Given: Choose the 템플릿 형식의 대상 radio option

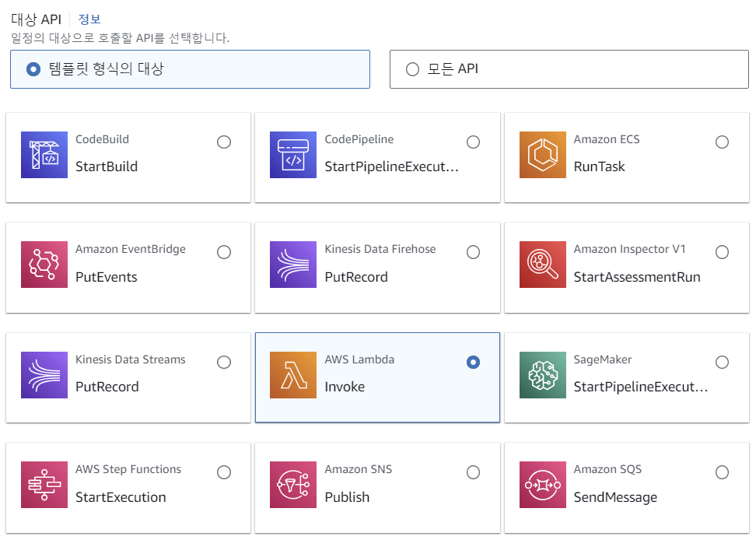Looking at the screenshot, I should click(33, 69).
